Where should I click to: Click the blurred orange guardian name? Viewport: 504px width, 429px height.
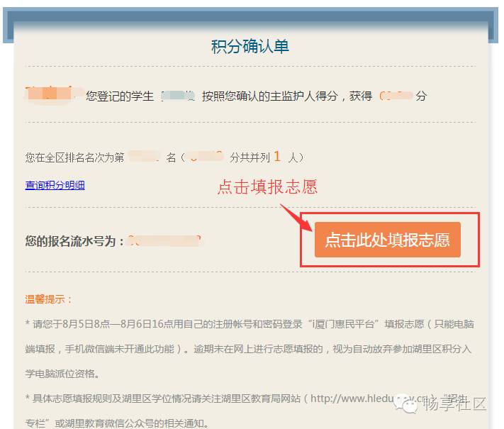coord(48,94)
